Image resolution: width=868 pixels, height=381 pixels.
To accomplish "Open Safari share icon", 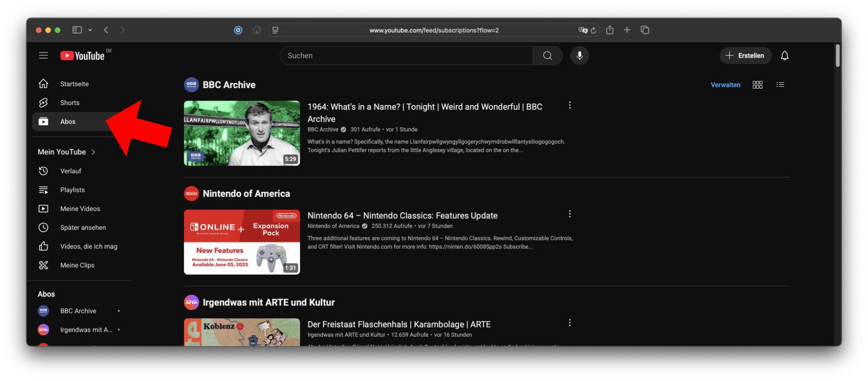I will click(x=610, y=30).
